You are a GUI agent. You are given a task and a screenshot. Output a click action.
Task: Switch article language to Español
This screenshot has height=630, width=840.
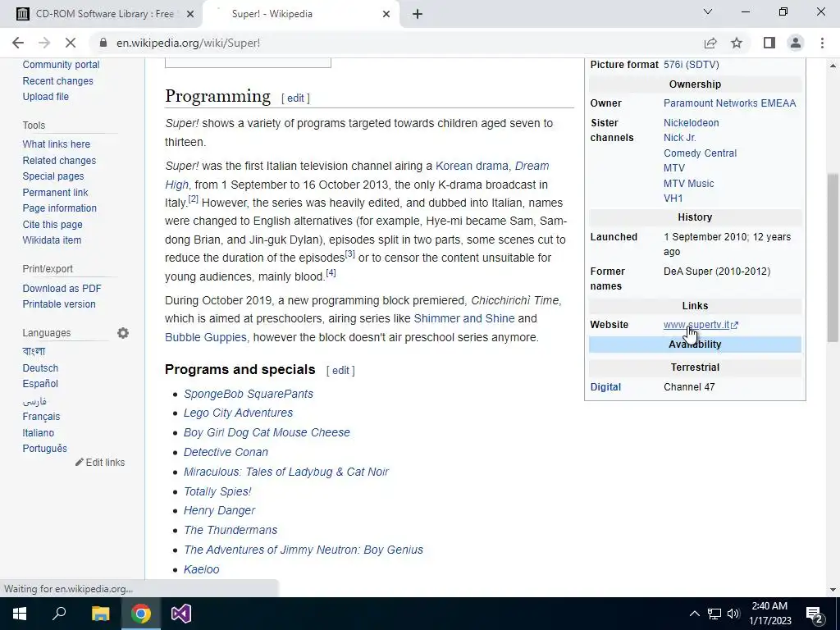tap(40, 384)
